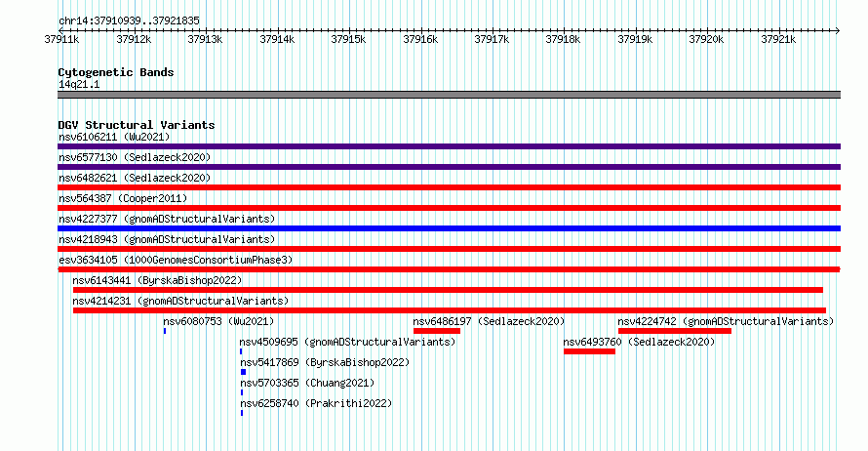
Task: Open nsv6258740 (Prakrithi2022) label
Action: pyautogui.click(x=316, y=403)
